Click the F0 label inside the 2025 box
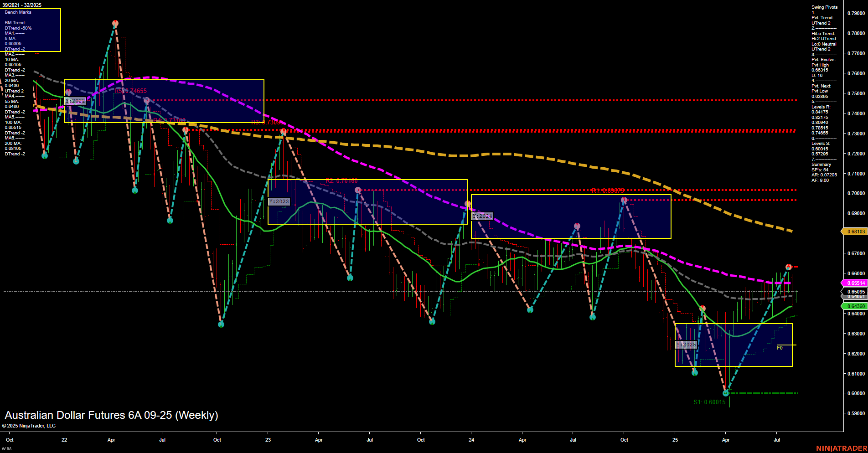868x453 pixels. (x=780, y=347)
